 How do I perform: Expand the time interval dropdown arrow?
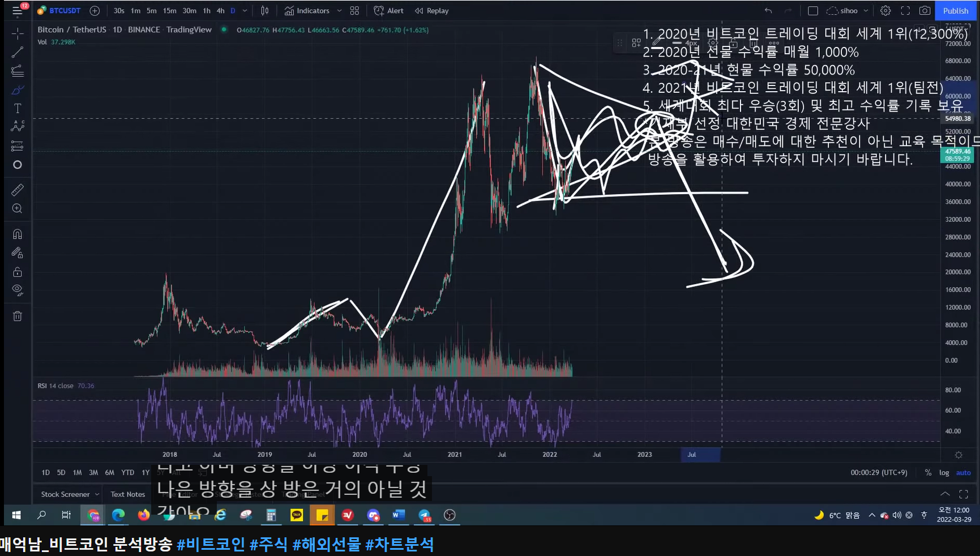click(245, 11)
